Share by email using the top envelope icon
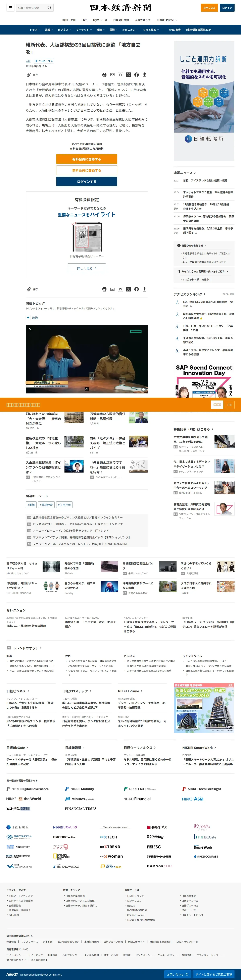The image size is (241, 980). pyautogui.click(x=112, y=75)
